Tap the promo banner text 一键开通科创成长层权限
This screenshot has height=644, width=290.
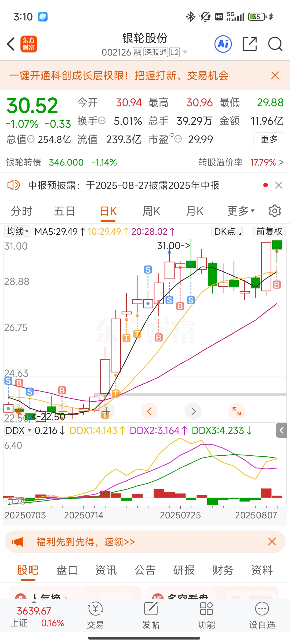[119, 75]
